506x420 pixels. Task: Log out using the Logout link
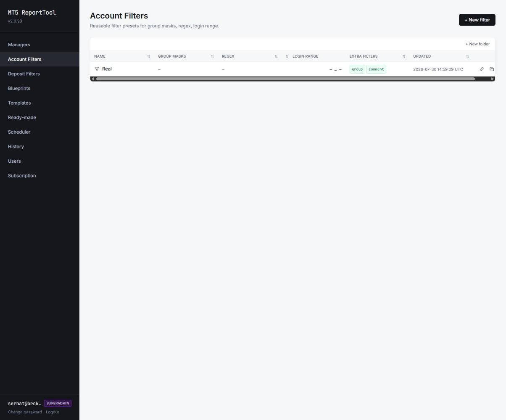point(53,412)
